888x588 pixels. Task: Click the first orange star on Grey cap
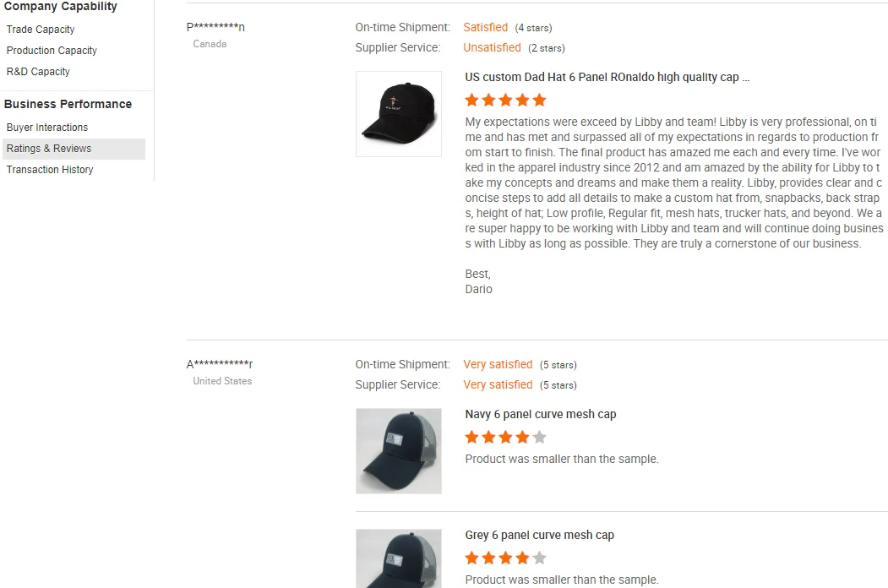(x=471, y=558)
